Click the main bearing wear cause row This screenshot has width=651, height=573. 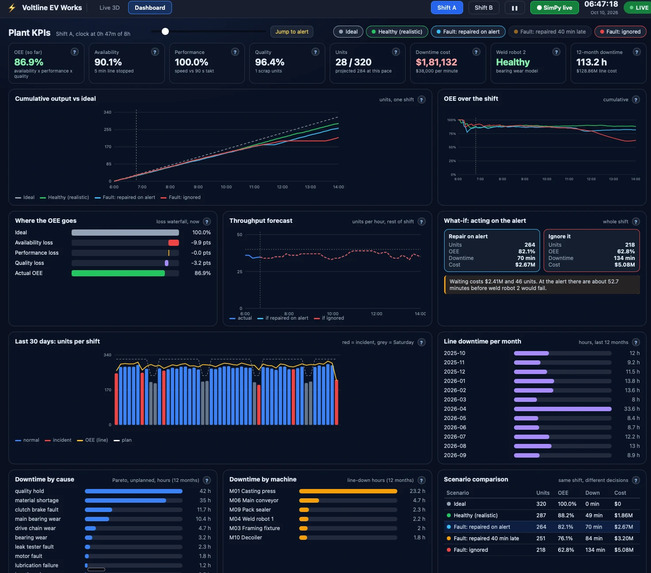tap(113, 519)
